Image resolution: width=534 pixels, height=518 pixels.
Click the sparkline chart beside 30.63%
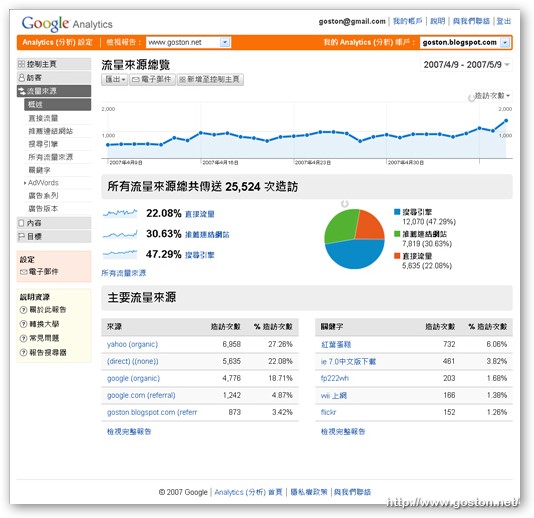click(x=120, y=234)
